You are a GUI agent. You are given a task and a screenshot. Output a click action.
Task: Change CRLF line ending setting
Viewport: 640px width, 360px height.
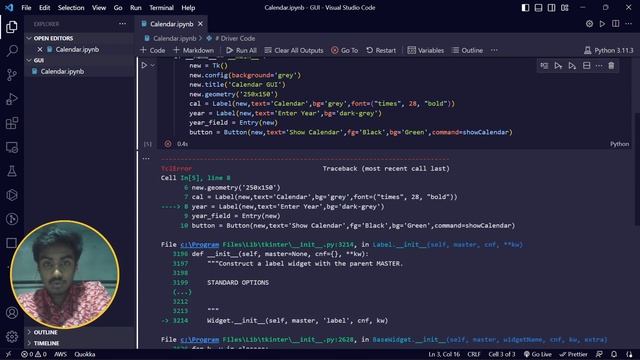click(x=473, y=354)
